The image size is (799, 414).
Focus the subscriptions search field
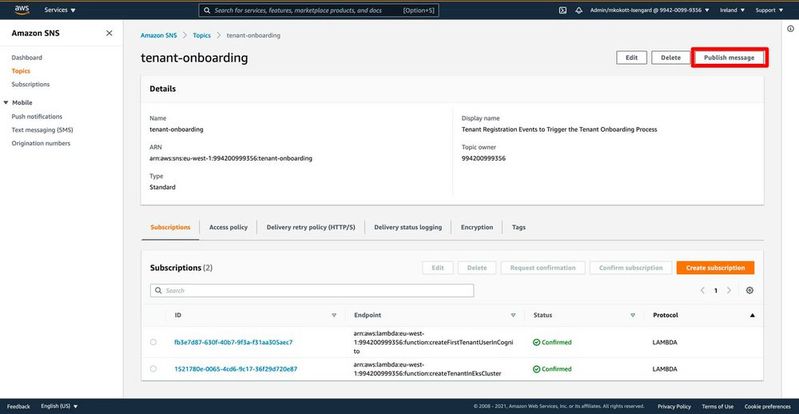312,291
